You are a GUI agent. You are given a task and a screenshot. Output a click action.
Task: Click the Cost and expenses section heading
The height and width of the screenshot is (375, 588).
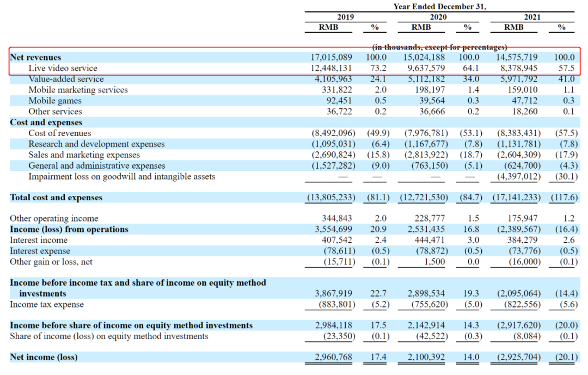46,122
